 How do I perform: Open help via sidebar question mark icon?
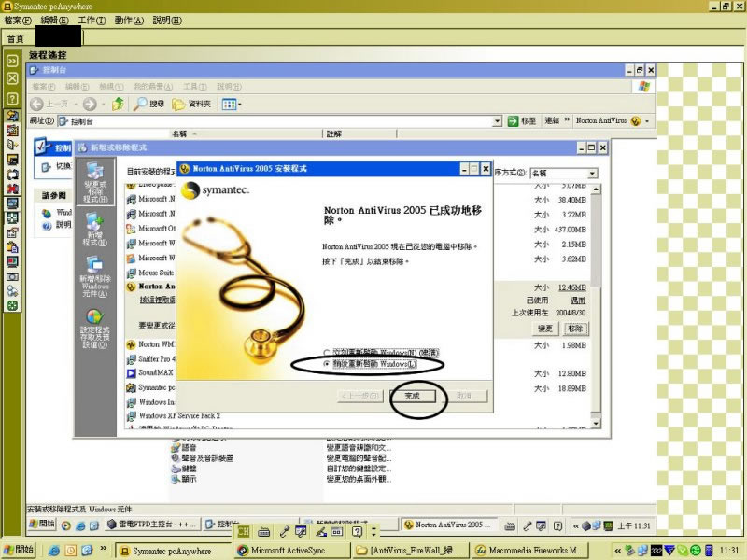click(x=12, y=99)
